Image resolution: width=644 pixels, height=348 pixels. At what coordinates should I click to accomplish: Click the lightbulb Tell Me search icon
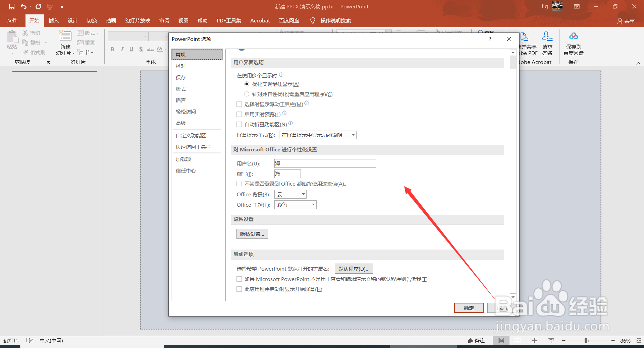coord(313,21)
